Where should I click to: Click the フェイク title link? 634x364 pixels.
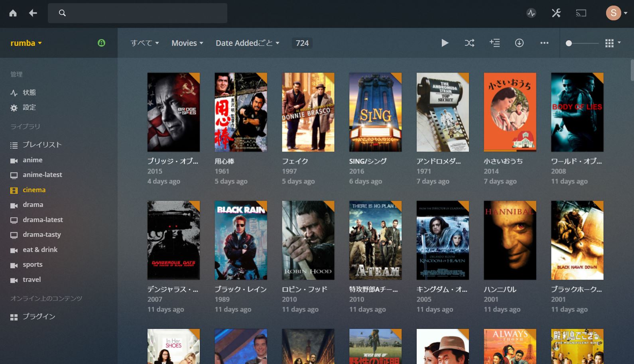[x=295, y=161]
